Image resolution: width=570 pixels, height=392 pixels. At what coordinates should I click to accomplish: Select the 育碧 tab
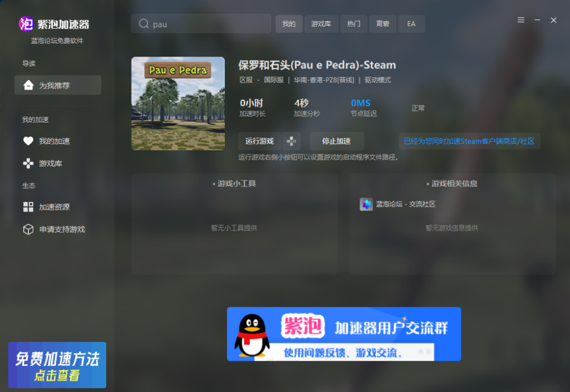[x=383, y=23]
